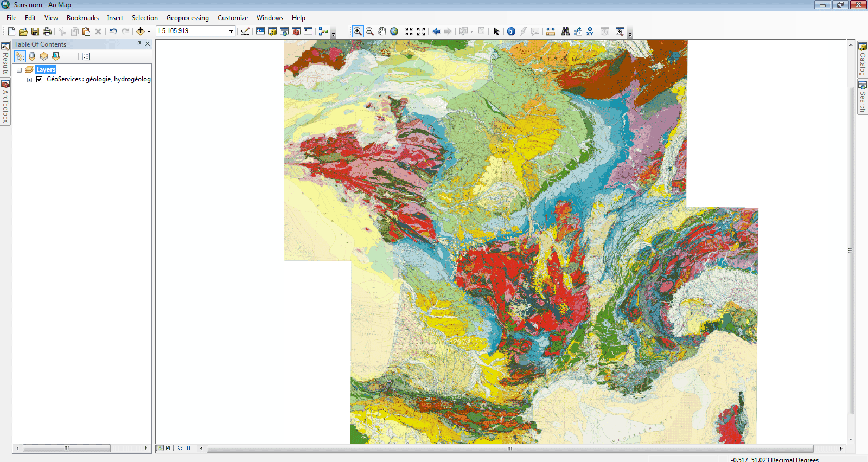Viewport: 868px width, 462px height.
Task: Uncheck the GéoServices layer checkbox
Action: pyautogui.click(x=39, y=79)
